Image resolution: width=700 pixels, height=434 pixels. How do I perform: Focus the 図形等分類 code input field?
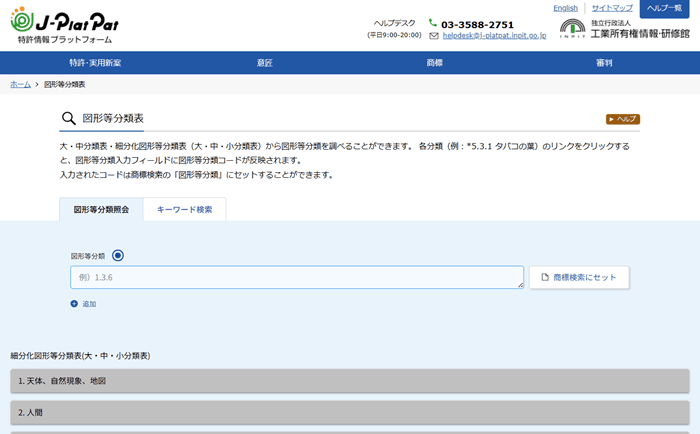click(297, 277)
